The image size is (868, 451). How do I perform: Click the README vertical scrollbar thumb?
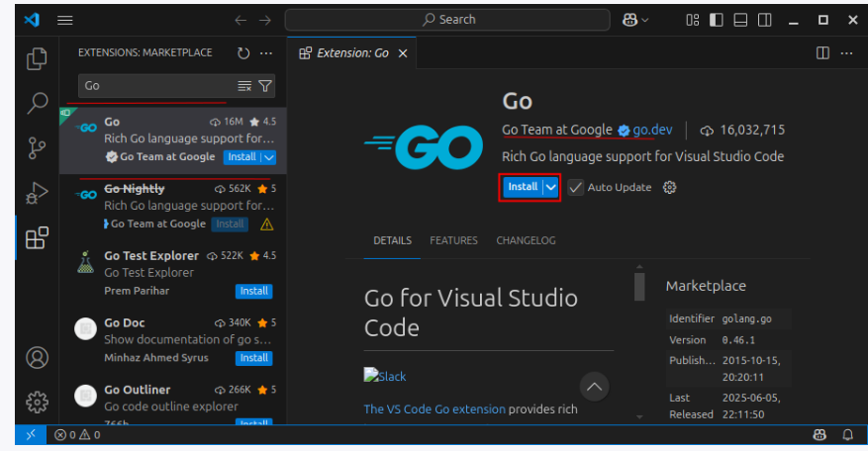pyautogui.click(x=639, y=286)
